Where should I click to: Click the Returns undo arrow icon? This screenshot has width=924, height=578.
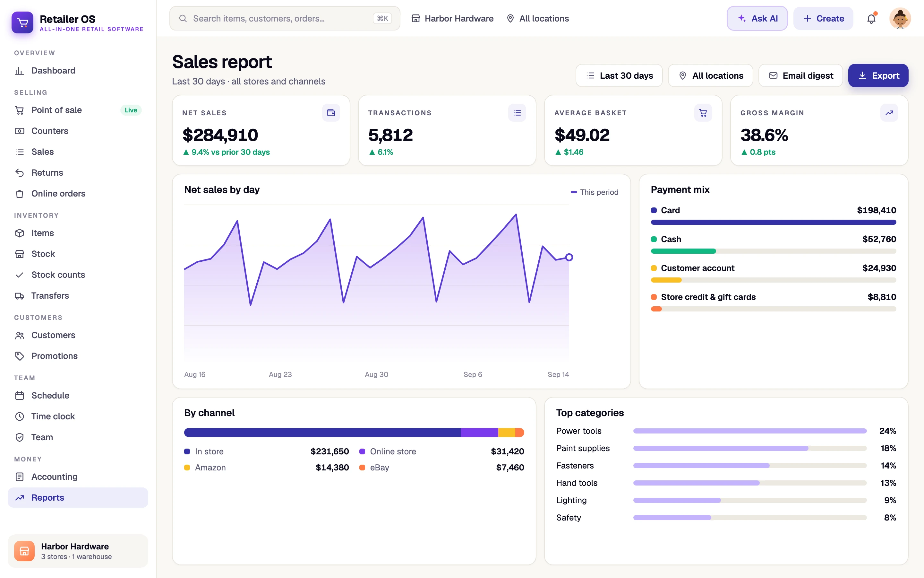(x=20, y=173)
